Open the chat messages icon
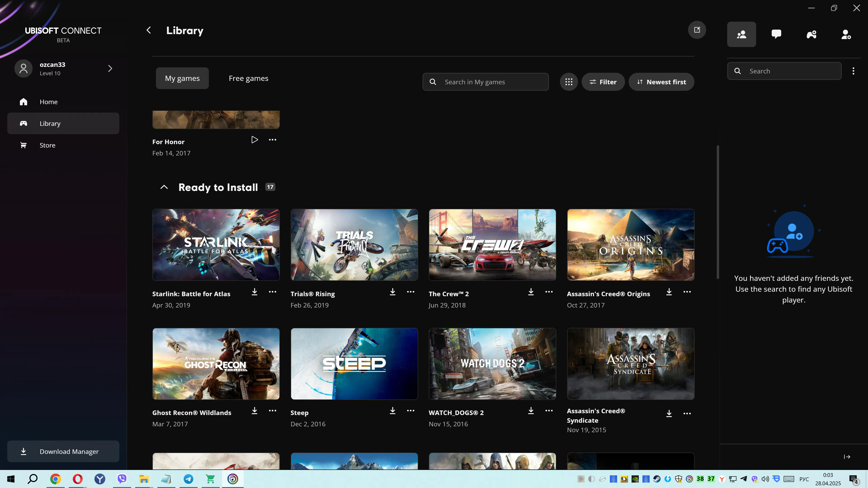Screen dimensions: 868x488 [x=776, y=34]
